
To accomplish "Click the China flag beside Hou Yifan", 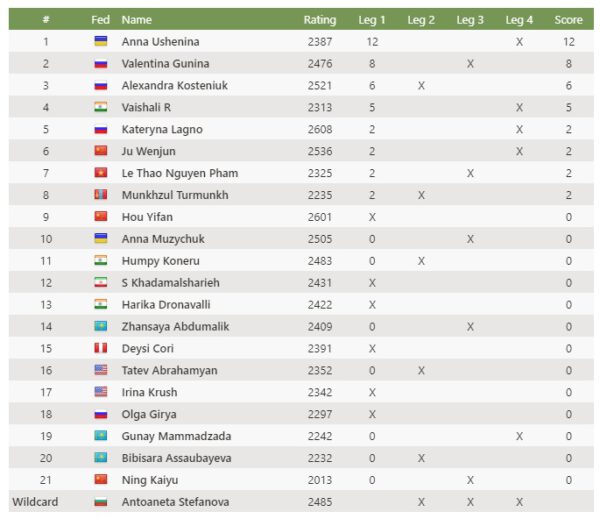I will pos(100,217).
